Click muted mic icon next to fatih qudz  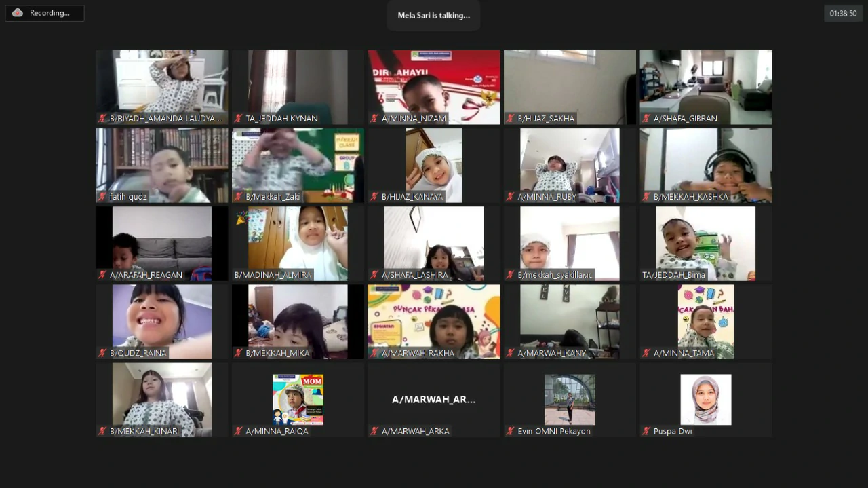(102, 197)
